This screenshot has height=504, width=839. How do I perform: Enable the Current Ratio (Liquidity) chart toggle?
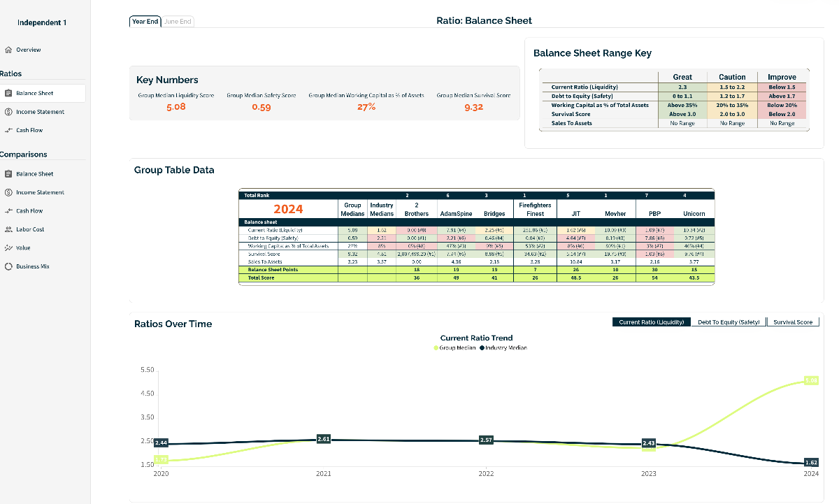click(x=651, y=322)
